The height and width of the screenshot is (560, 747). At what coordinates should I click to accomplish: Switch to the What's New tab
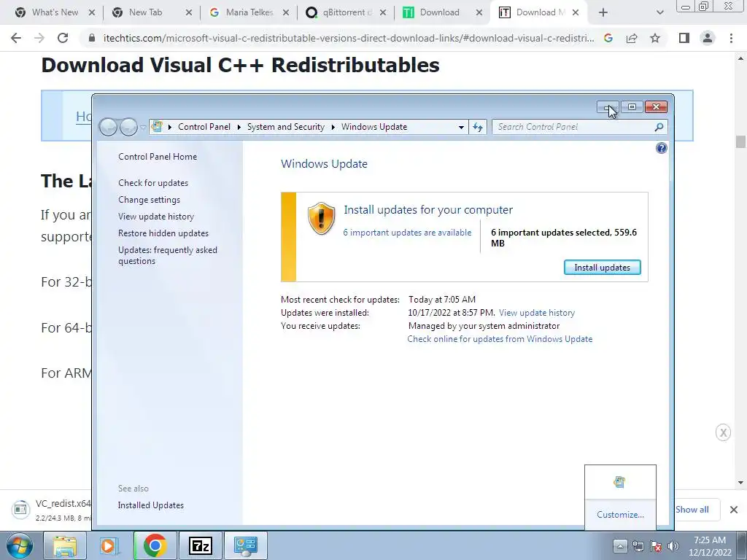(55, 12)
